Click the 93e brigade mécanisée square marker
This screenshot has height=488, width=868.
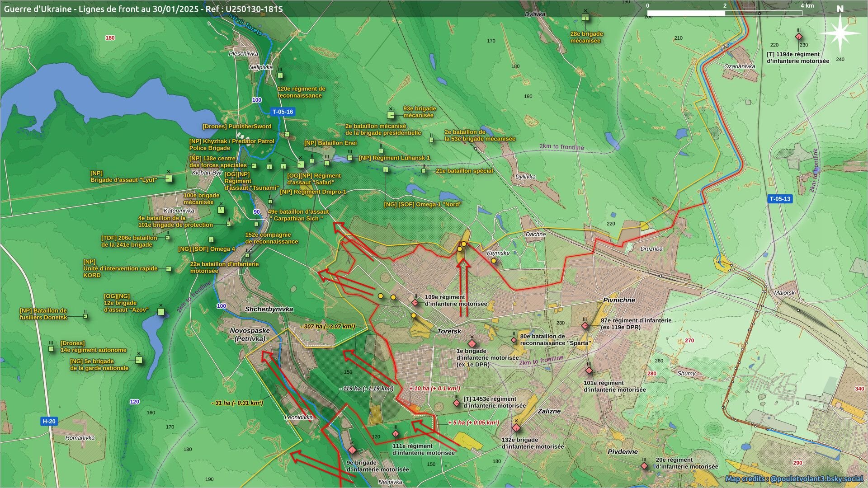391,115
